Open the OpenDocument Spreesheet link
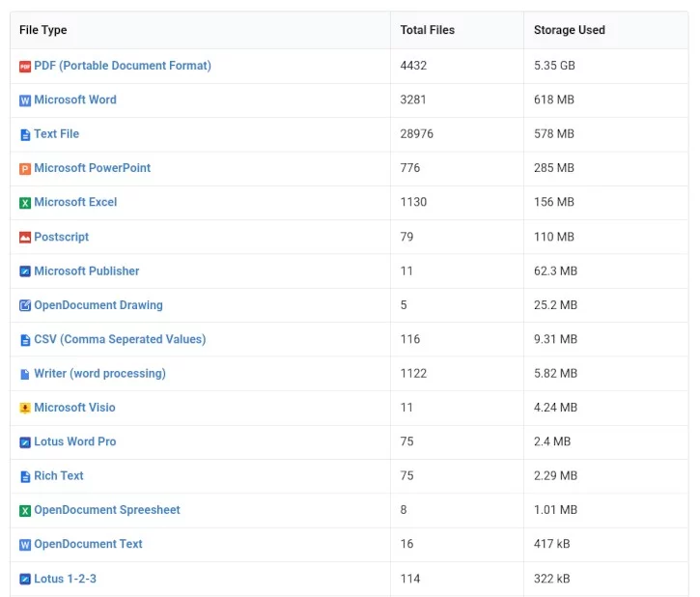Viewport: 700px width, 597px height. point(107,510)
